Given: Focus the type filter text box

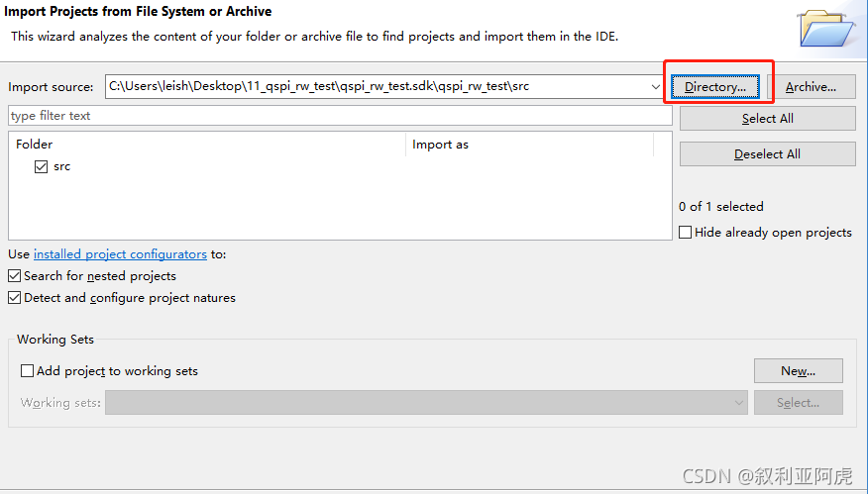Looking at the screenshot, I should pyautogui.click(x=340, y=116).
